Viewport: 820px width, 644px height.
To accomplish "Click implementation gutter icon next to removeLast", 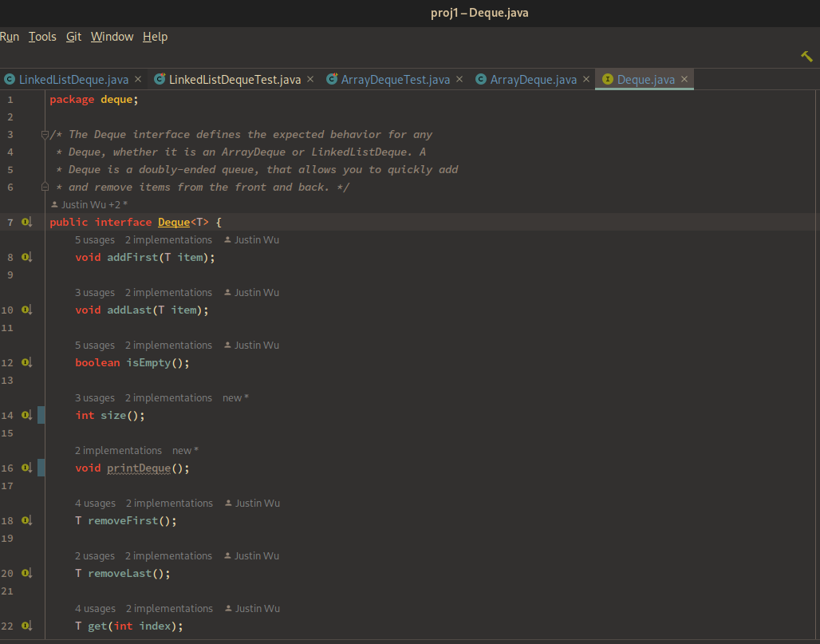I will pyautogui.click(x=26, y=574).
